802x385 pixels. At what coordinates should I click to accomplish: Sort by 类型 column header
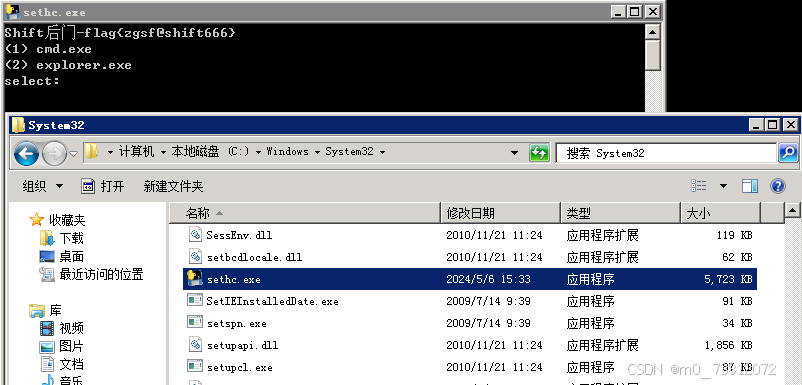620,213
